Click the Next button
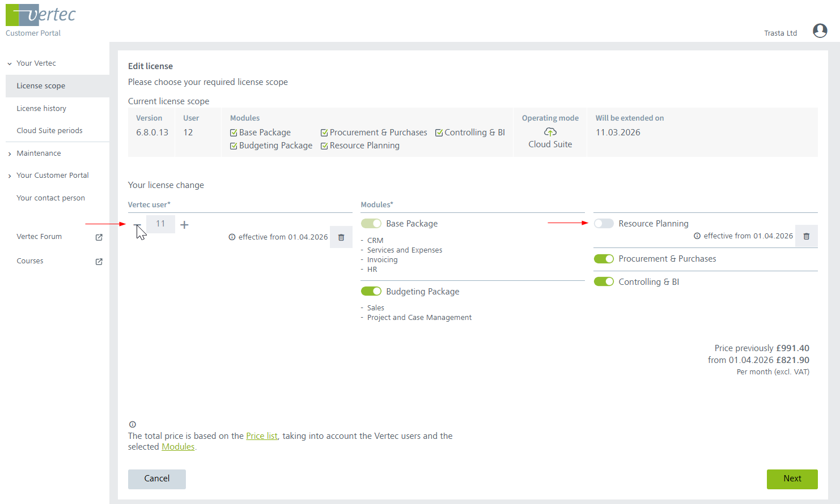Screen dimensions: 840x504 pos(792,479)
